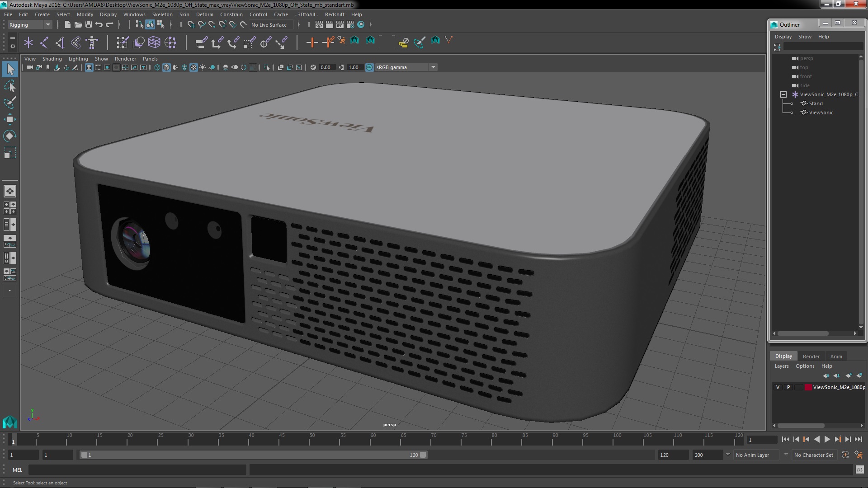The height and width of the screenshot is (488, 868).
Task: Collapse ViewSonic_M2e_1080p group in Outliner
Action: click(x=783, y=94)
